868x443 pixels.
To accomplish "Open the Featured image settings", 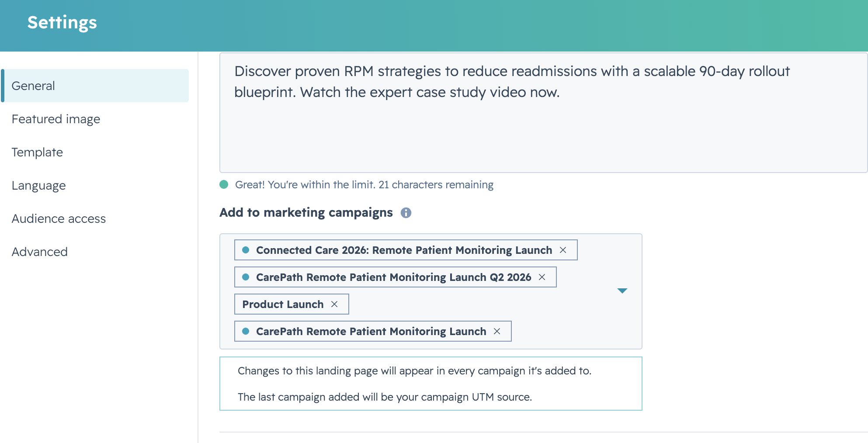I will [56, 119].
